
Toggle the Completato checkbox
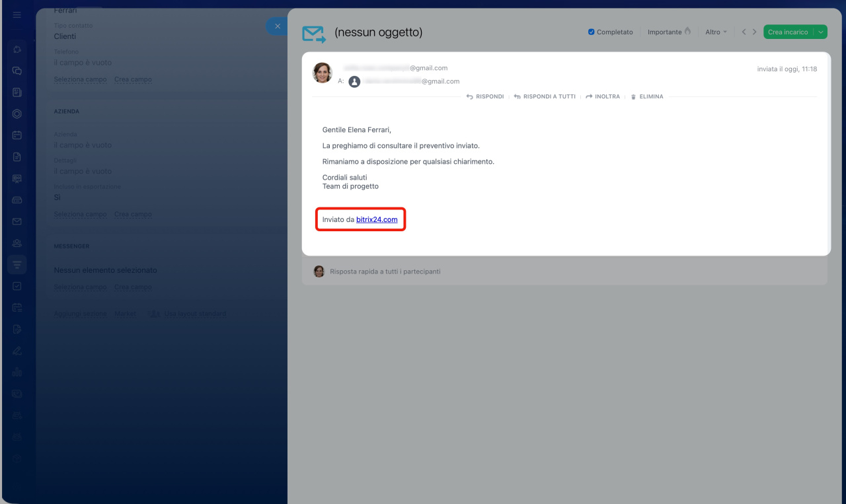pyautogui.click(x=591, y=32)
